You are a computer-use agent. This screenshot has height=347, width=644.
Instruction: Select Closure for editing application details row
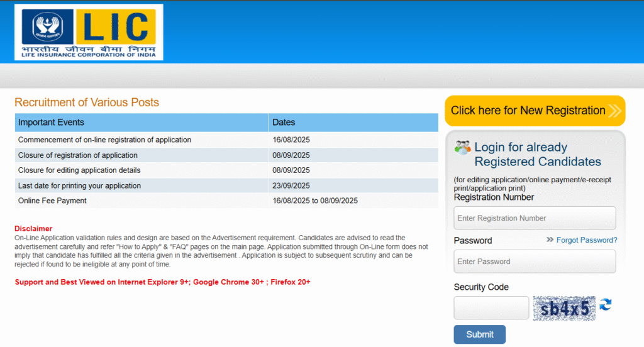pos(79,170)
